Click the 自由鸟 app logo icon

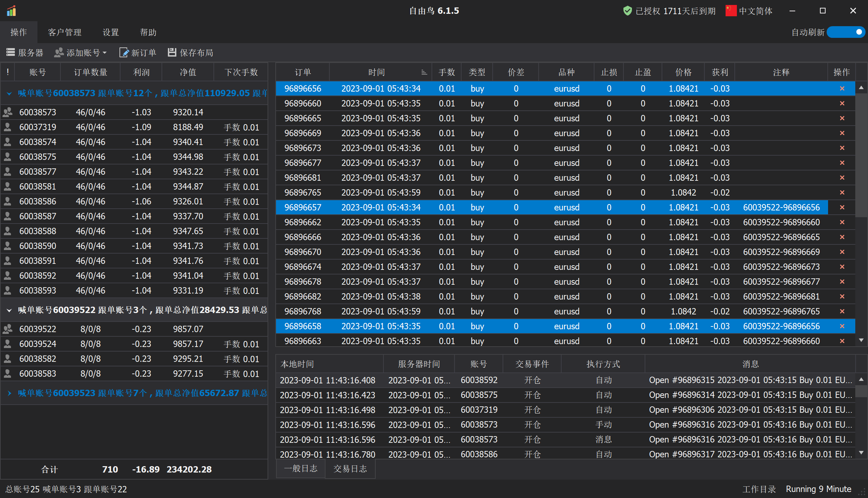11,11
